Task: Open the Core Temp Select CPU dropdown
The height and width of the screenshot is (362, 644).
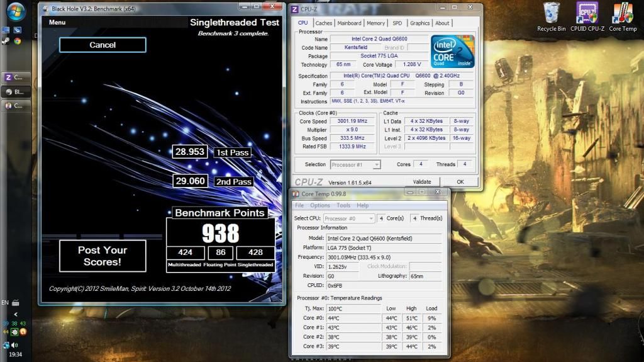Action: [x=348, y=218]
